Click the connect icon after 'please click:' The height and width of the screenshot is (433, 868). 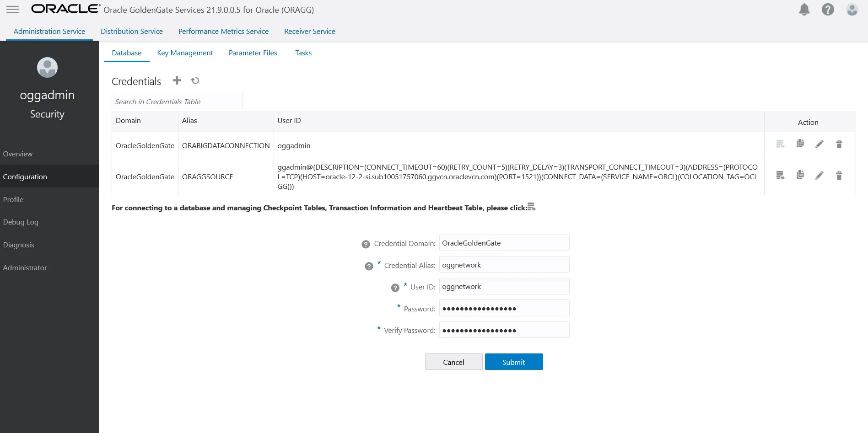click(531, 207)
